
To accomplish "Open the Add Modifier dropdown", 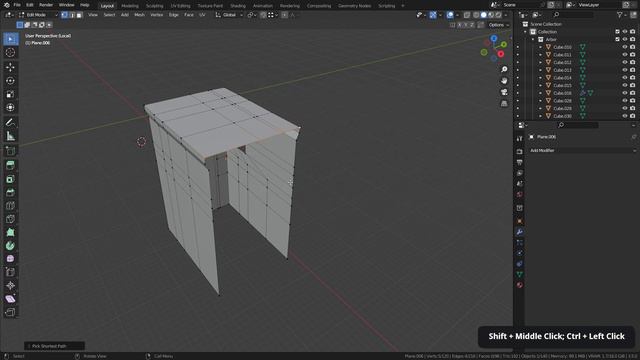I will [582, 150].
